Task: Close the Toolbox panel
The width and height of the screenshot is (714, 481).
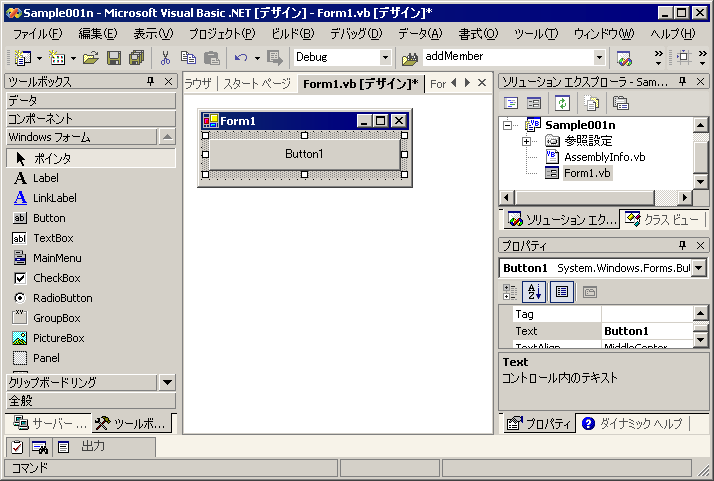Action: pyautogui.click(x=168, y=82)
